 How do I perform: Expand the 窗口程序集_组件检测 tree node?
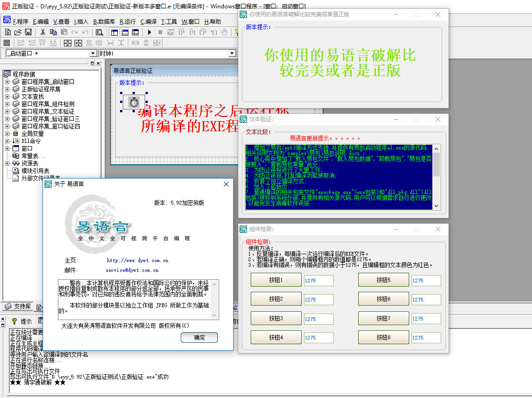[x=7, y=104]
